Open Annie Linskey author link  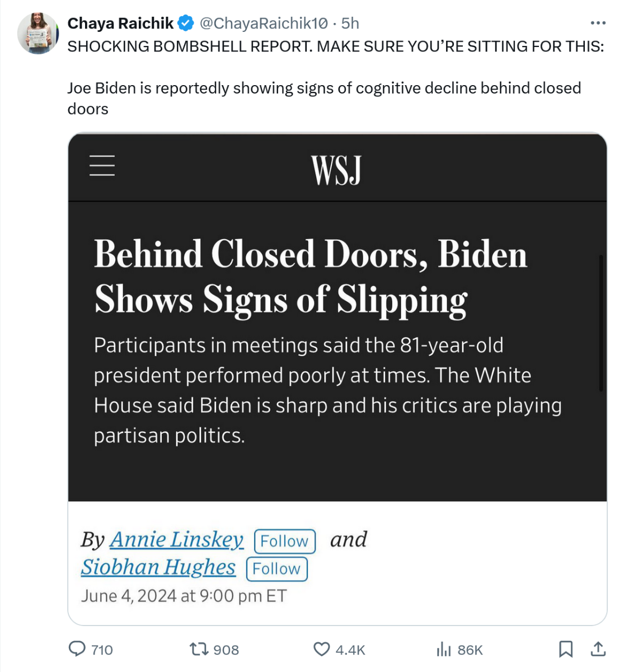tap(177, 540)
